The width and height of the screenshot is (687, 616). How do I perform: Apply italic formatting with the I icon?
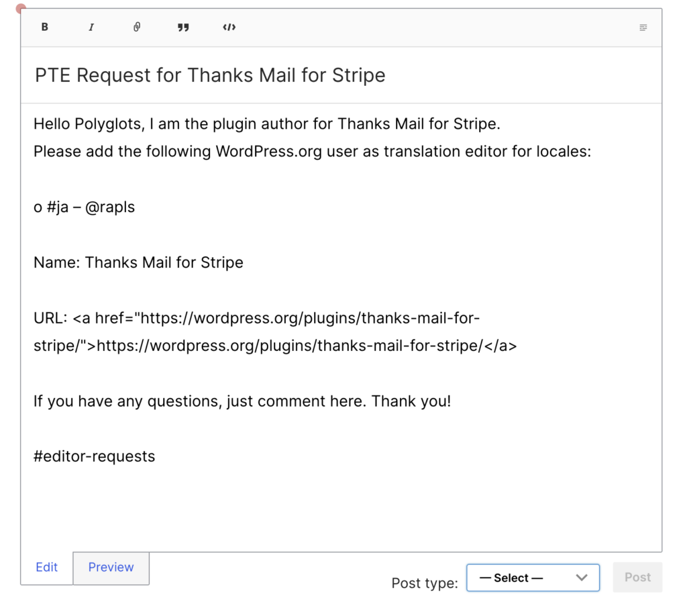pos(91,28)
